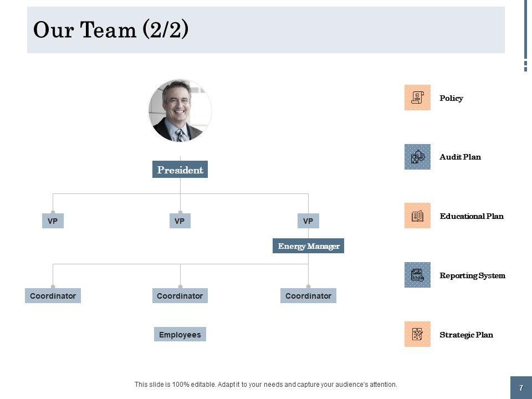Click the Policy document icon
The height and width of the screenshot is (399, 532).
[x=417, y=98]
